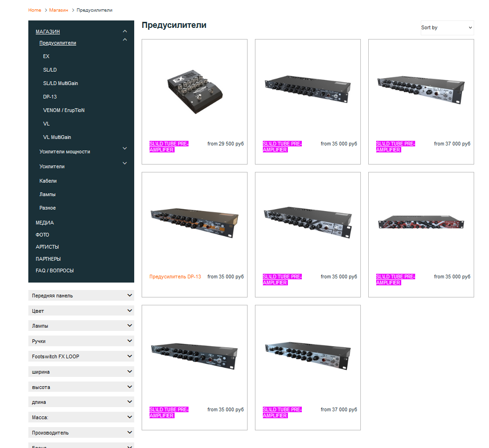
Task: Expand the ширина filter
Action: point(81,371)
